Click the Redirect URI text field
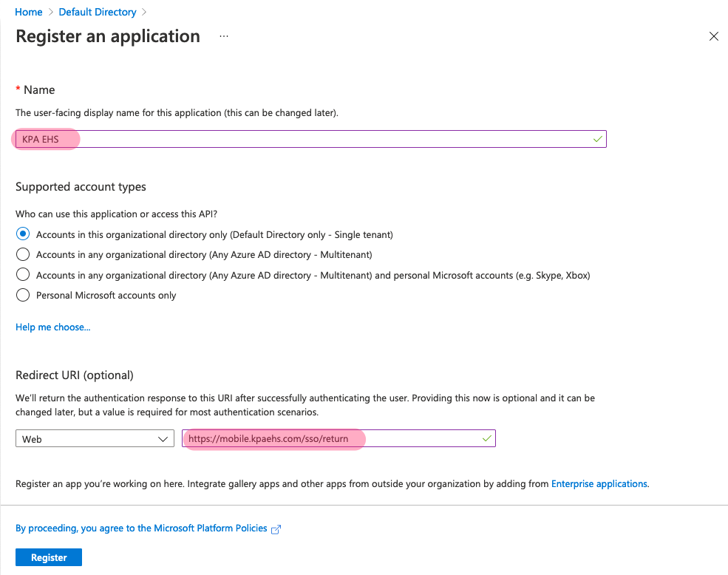Viewport: 728px width, 575px height. coord(333,439)
